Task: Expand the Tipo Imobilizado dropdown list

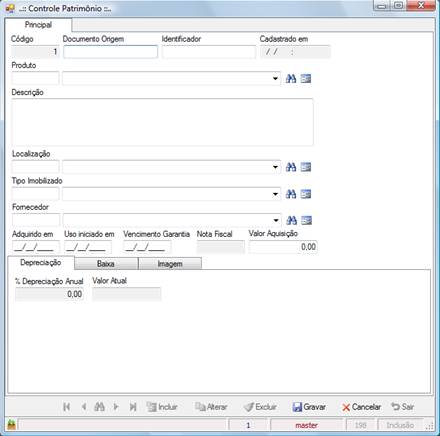Action: coord(275,194)
